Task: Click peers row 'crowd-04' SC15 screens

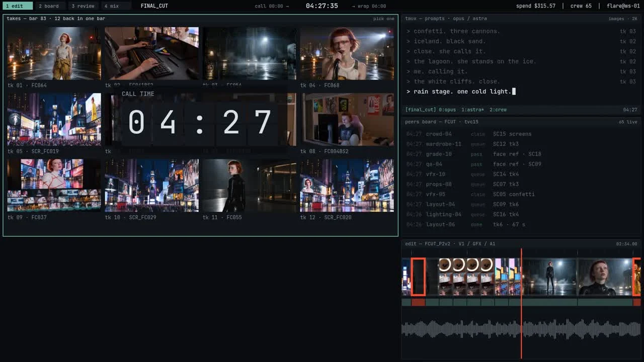Action: (521, 134)
